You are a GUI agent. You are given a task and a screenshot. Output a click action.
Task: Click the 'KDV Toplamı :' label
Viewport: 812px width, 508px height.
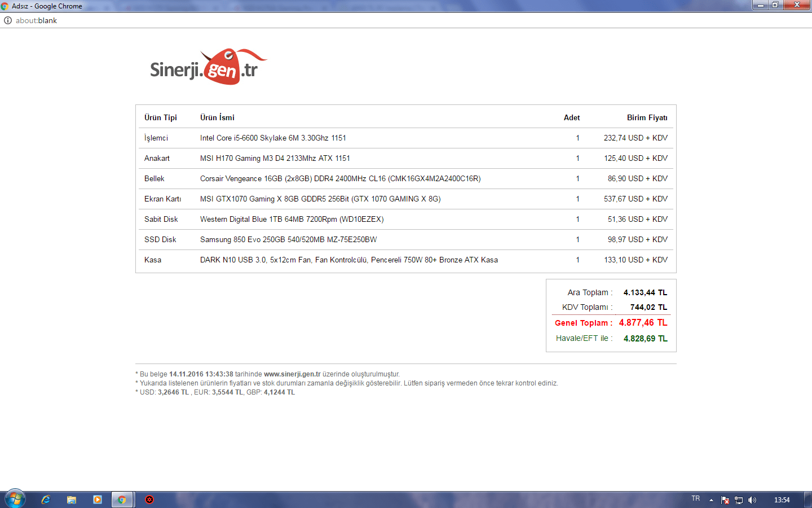click(588, 307)
